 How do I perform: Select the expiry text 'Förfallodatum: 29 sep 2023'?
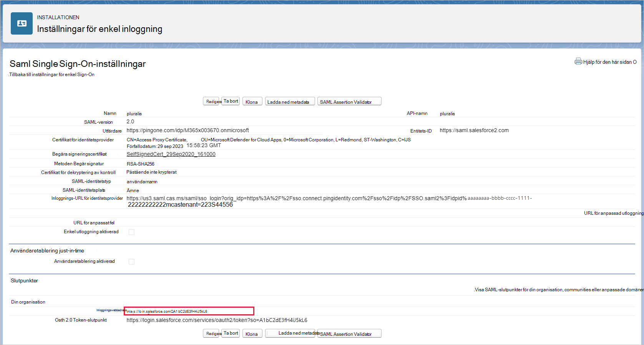click(155, 146)
